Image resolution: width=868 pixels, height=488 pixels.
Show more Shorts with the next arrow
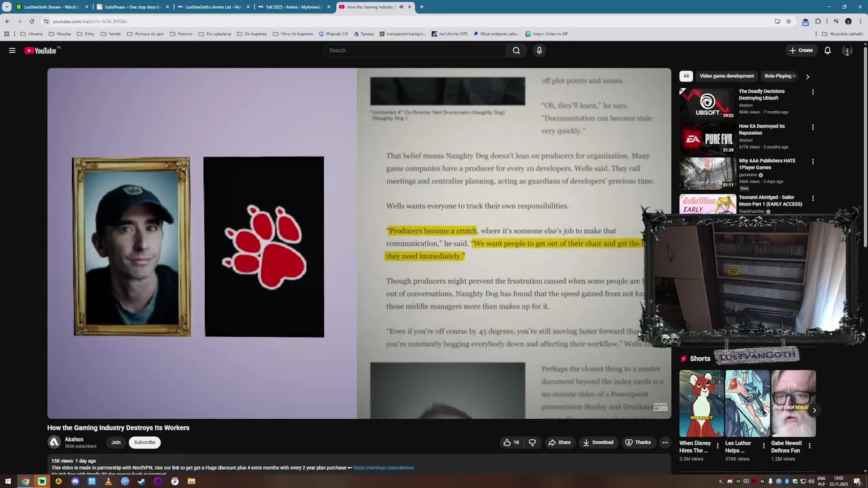pos(814,410)
